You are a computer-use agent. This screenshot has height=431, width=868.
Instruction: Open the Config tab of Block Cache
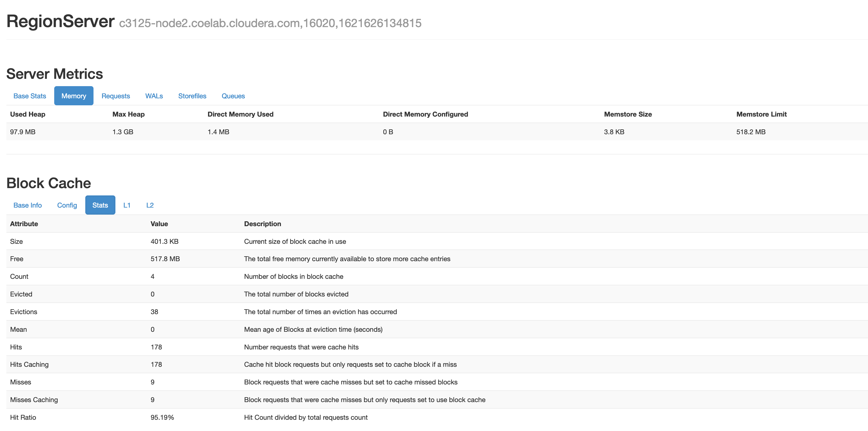67,205
